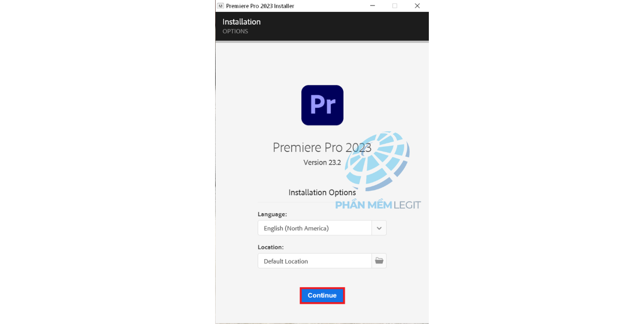Click the OPTIONS subtitle in the header
The width and height of the screenshot is (644, 324).
point(235,31)
